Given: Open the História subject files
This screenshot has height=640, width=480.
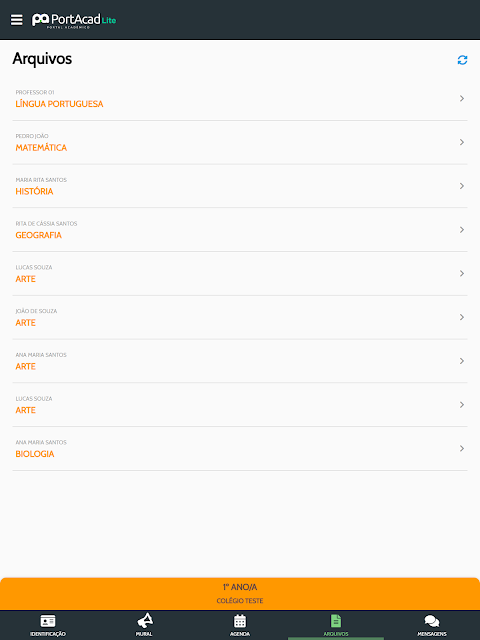Looking at the screenshot, I should (240, 186).
